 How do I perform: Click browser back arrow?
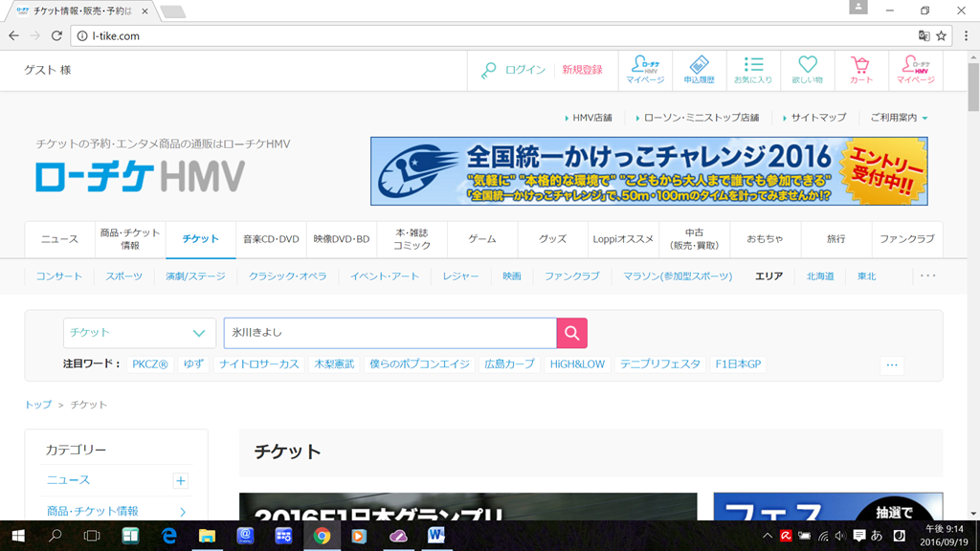pyautogui.click(x=13, y=35)
